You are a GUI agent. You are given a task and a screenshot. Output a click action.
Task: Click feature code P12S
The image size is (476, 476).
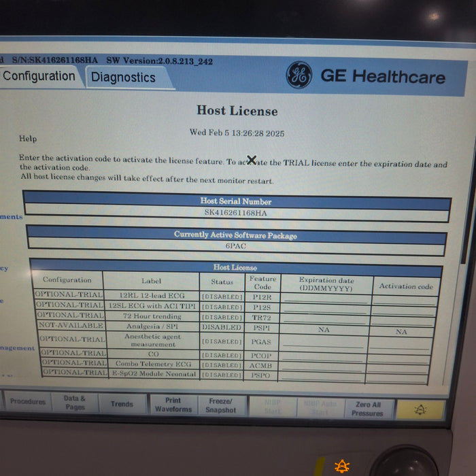coord(262,307)
